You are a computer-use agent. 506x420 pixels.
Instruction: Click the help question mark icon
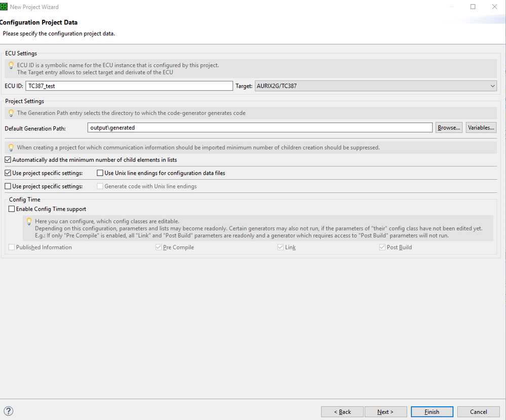tap(8, 411)
